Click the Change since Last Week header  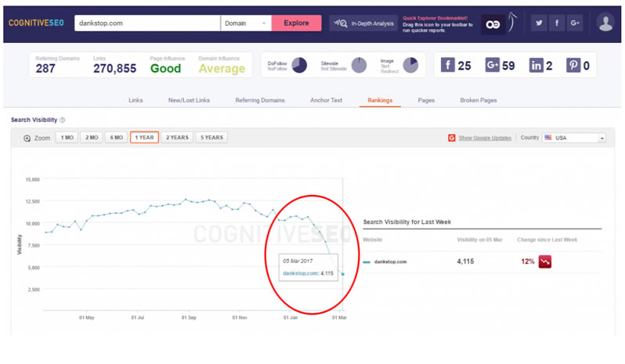pos(547,240)
